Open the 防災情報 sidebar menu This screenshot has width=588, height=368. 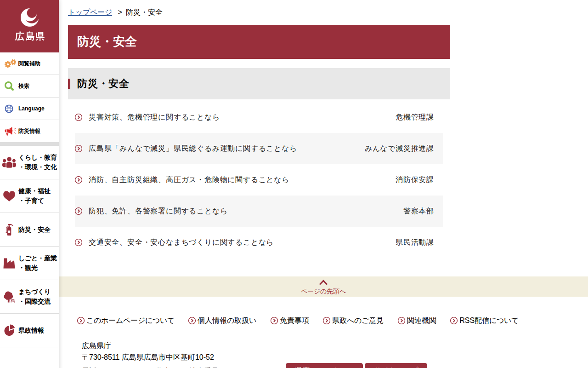coord(29,131)
